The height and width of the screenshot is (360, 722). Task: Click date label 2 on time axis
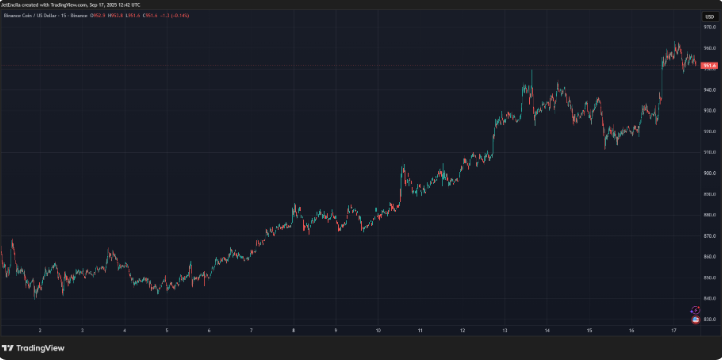point(40,331)
